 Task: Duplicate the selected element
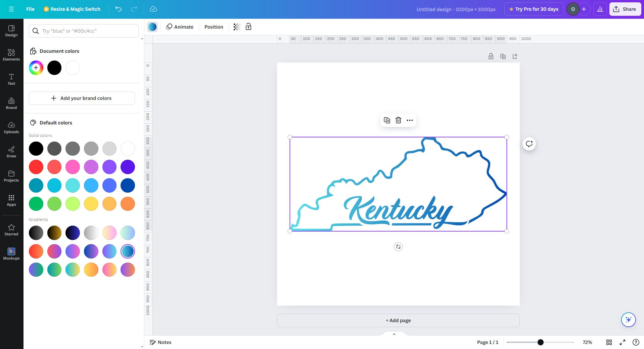(x=387, y=120)
